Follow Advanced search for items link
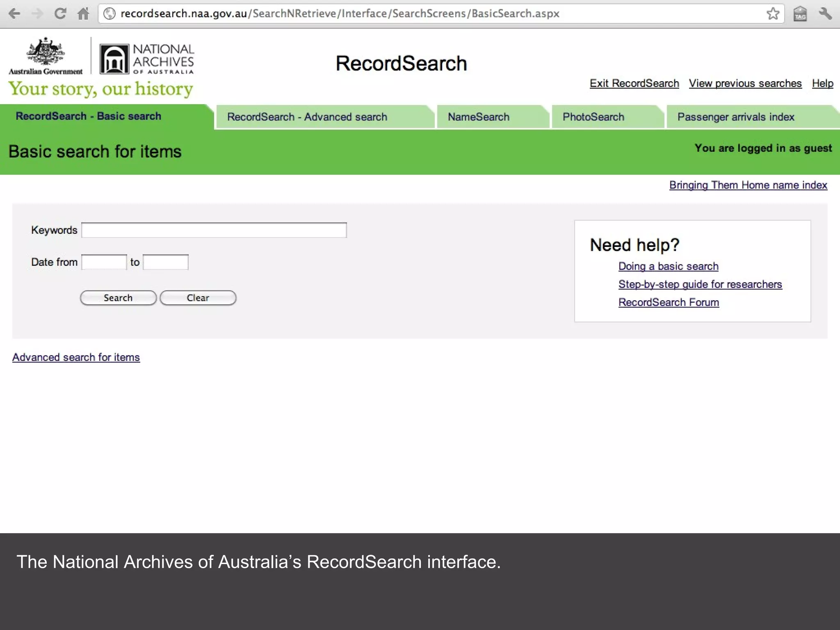 point(76,357)
